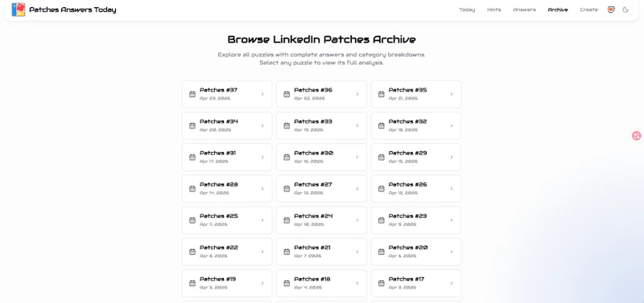The width and height of the screenshot is (644, 303).
Task: Click chevron arrow on Patches #35 card
Action: [452, 94]
